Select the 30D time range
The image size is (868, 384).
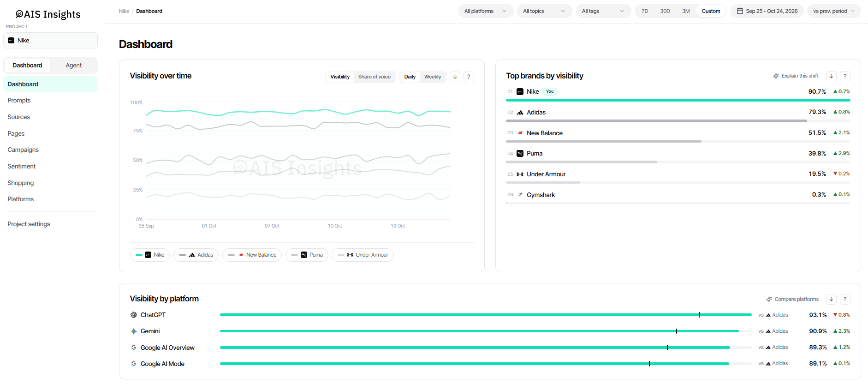665,11
